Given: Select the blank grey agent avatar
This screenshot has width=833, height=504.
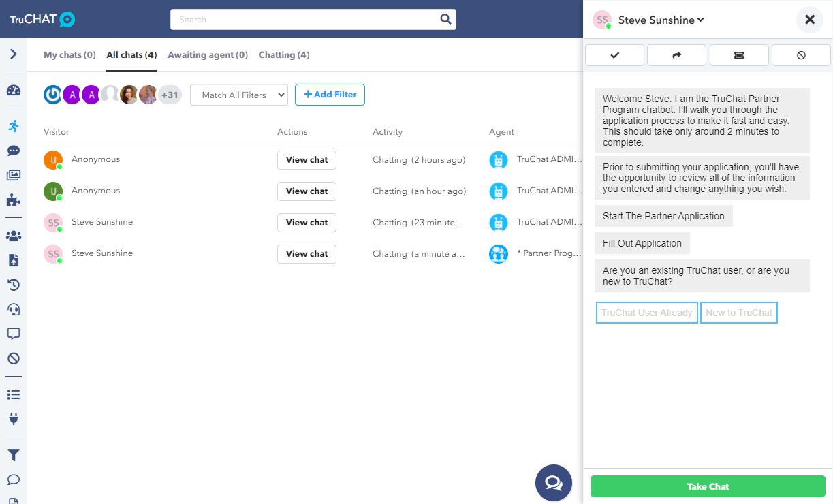Looking at the screenshot, I should click(x=110, y=95).
